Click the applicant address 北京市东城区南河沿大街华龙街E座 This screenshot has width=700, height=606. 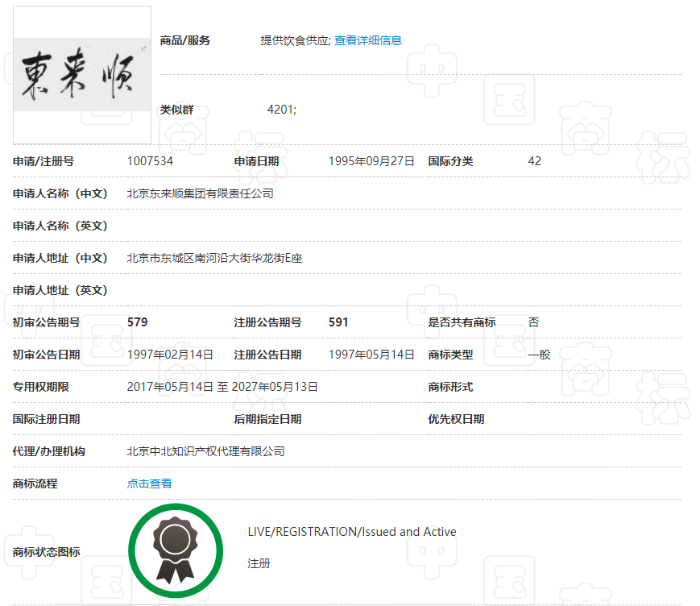[x=214, y=258]
